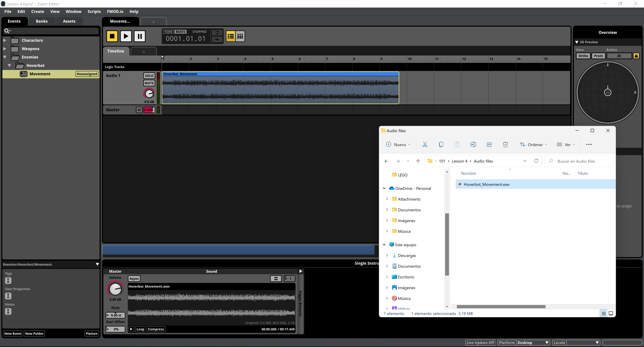Expand deck with the Sound arrow icon
The height and width of the screenshot is (347, 644).
(301, 271)
